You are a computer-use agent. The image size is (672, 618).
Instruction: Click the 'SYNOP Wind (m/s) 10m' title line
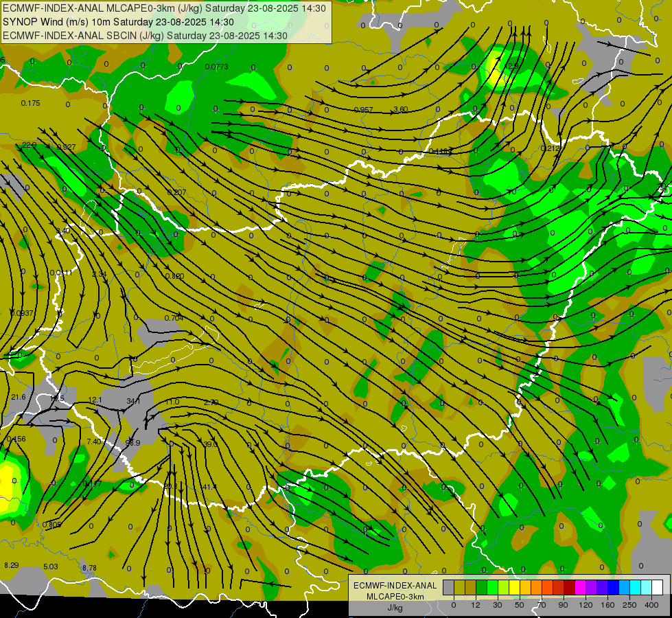[118, 22]
